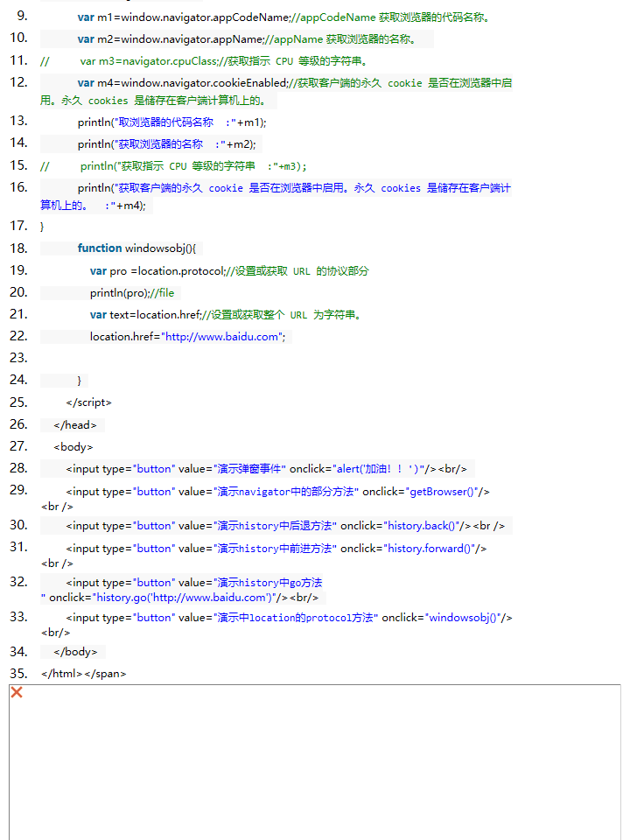The image size is (623, 840).
Task: Click the broken image icon below the code
Action: point(17,692)
